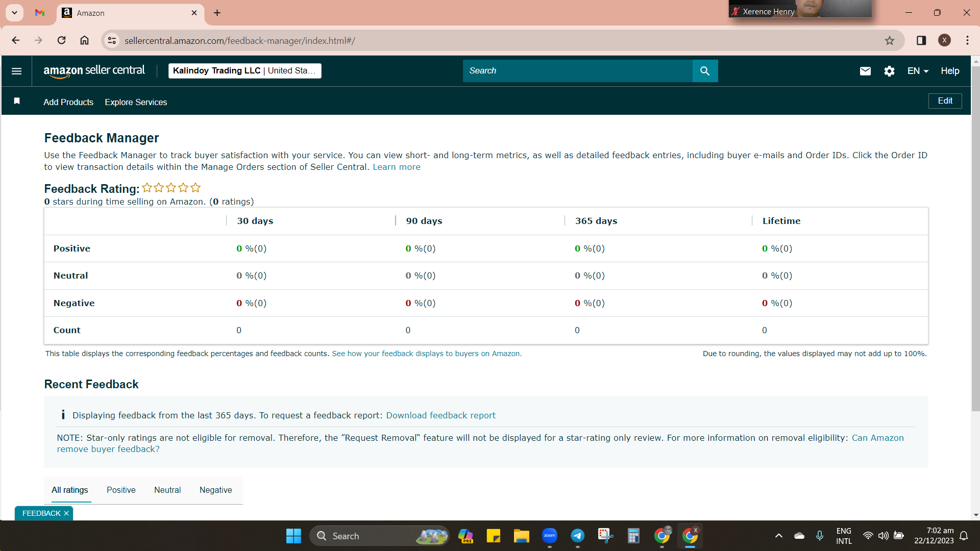This screenshot has height=551, width=980.
Task: Bookmark this page with star icon
Action: (x=890, y=40)
